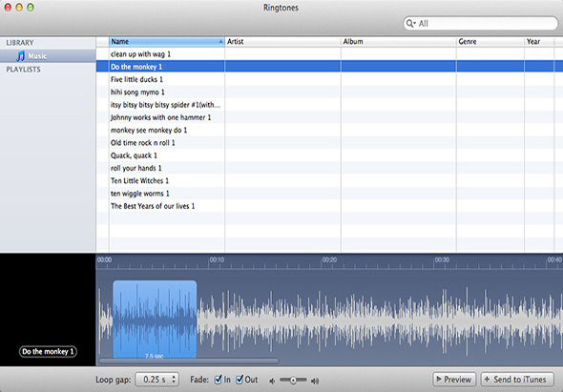This screenshot has height=392, width=563.
Task: Toggle the Fade Out checkbox
Action: click(240, 380)
